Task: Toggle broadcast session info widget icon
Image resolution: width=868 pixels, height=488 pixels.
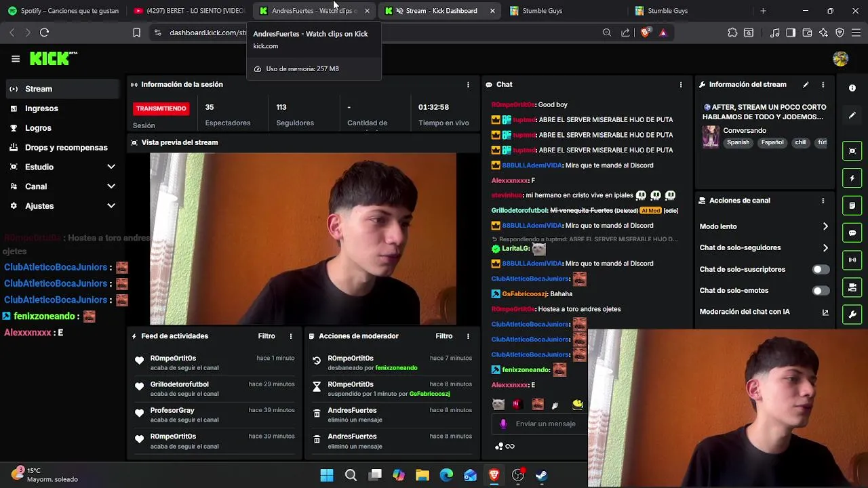Action: (852, 260)
